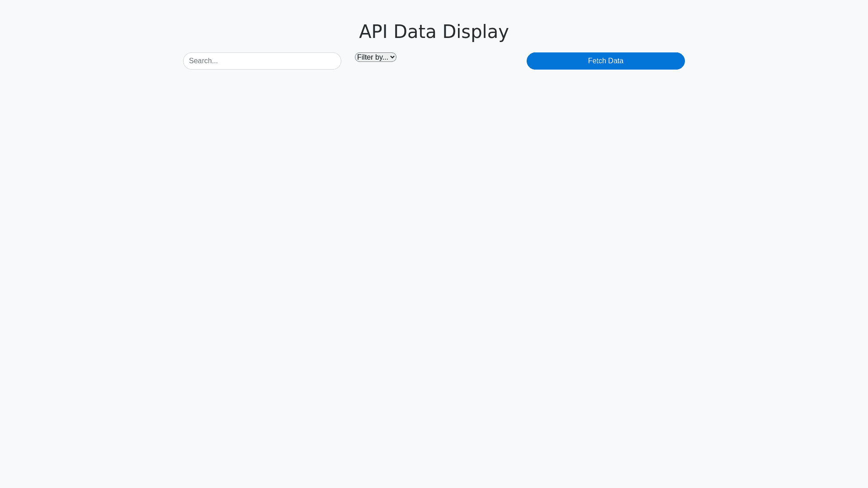The width and height of the screenshot is (868, 488).
Task: Show the Filter by options list
Action: click(x=375, y=57)
